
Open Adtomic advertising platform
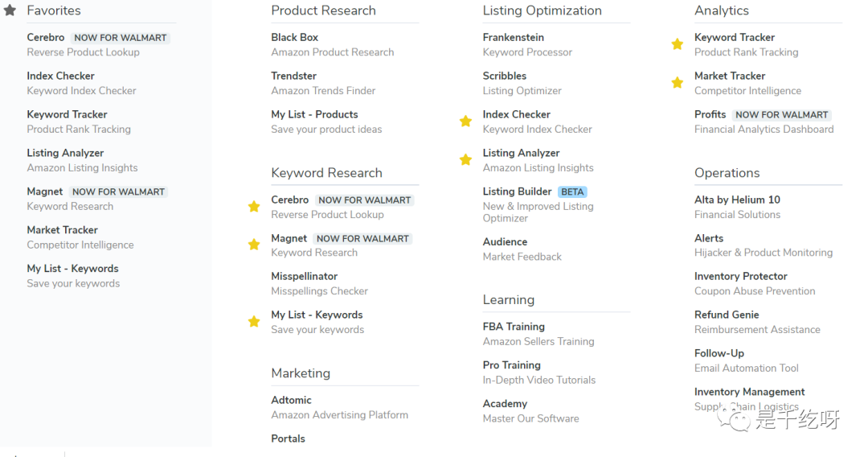point(291,400)
